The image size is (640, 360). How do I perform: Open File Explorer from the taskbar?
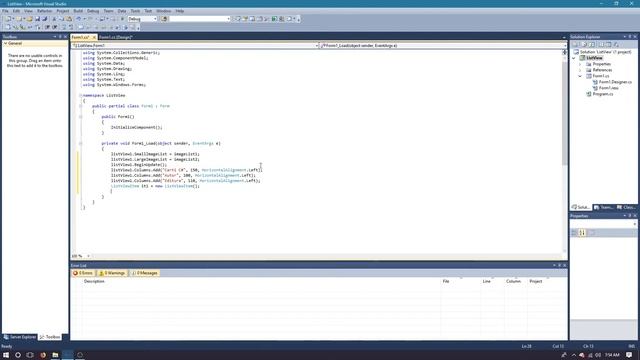(55, 355)
